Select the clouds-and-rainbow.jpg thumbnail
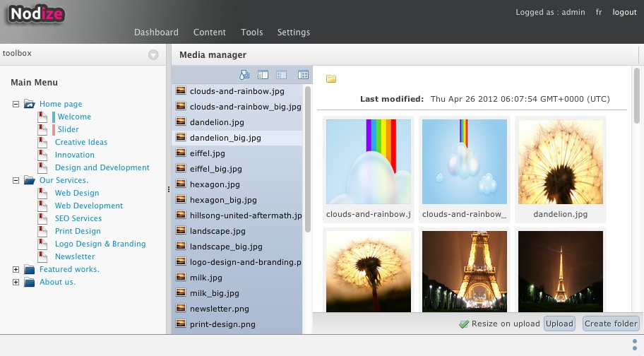This screenshot has width=644, height=356. (x=369, y=162)
